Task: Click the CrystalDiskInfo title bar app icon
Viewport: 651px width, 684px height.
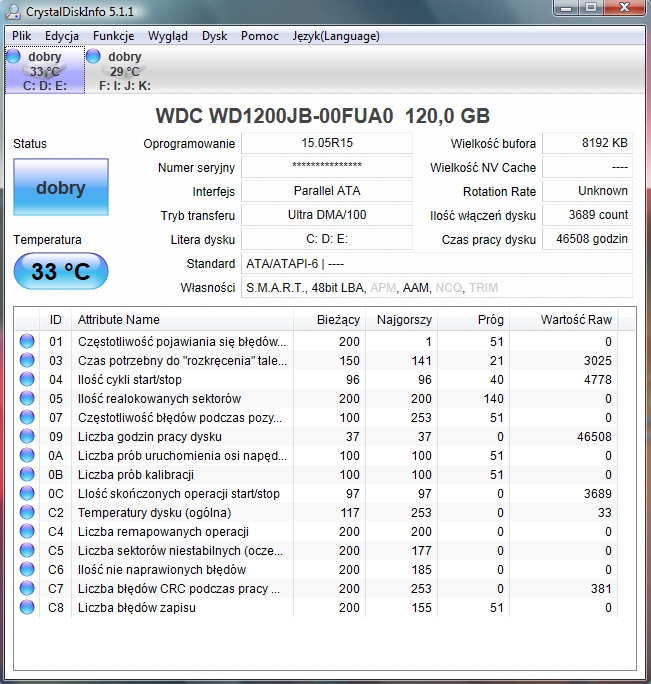Action: [x=13, y=11]
